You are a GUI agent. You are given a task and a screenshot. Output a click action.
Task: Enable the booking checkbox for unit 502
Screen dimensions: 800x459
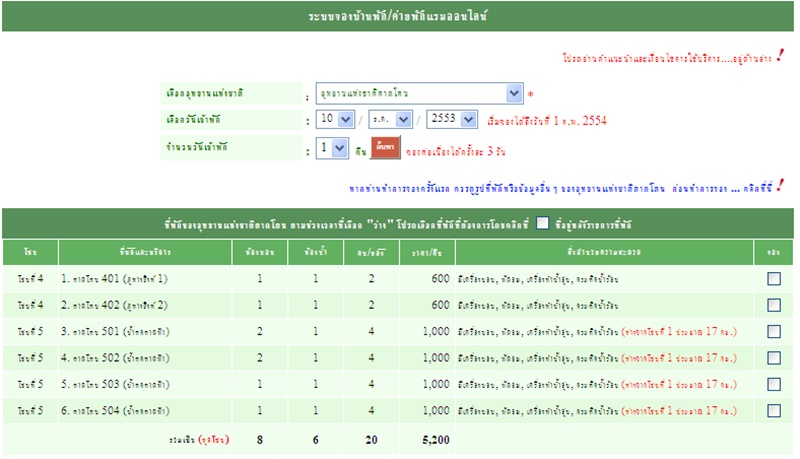point(774,357)
